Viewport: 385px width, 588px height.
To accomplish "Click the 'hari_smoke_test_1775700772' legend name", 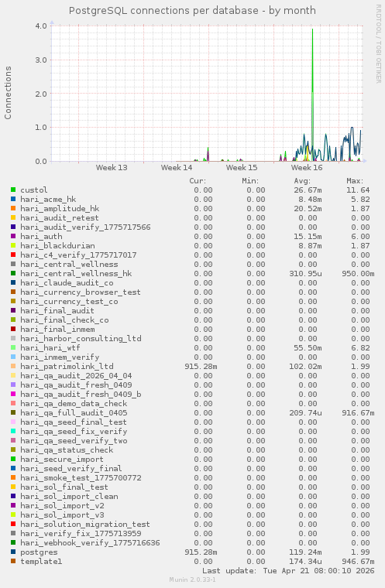I will point(81,478).
